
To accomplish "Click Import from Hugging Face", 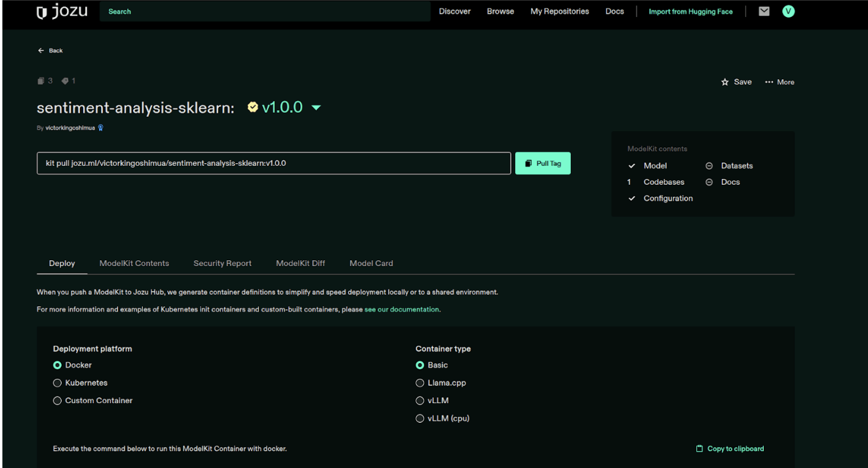I will (691, 12).
